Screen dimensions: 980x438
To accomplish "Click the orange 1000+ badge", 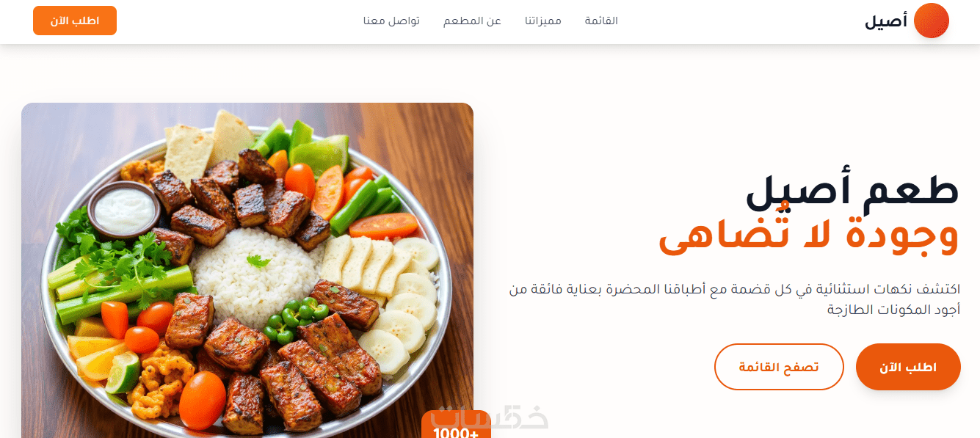I will click(456, 426).
